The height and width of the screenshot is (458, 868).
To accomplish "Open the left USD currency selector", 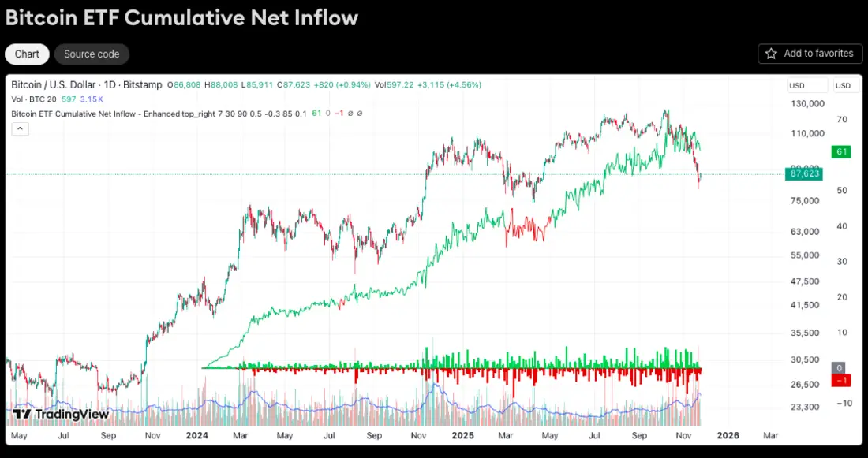I will pos(807,86).
